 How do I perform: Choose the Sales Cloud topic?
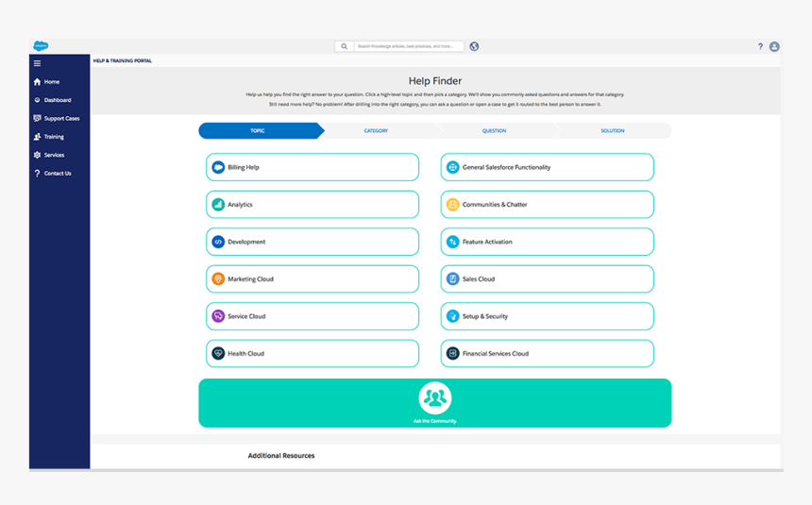548,279
